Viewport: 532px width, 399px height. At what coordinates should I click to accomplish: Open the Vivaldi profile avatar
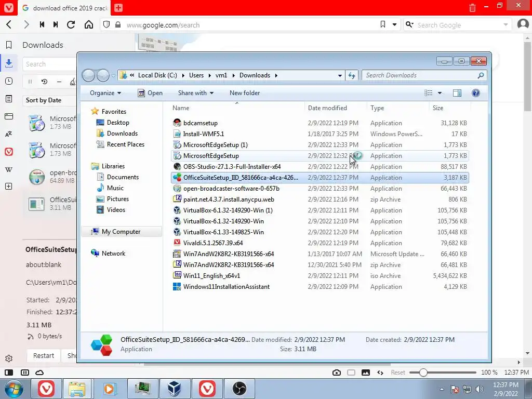coord(523,24)
